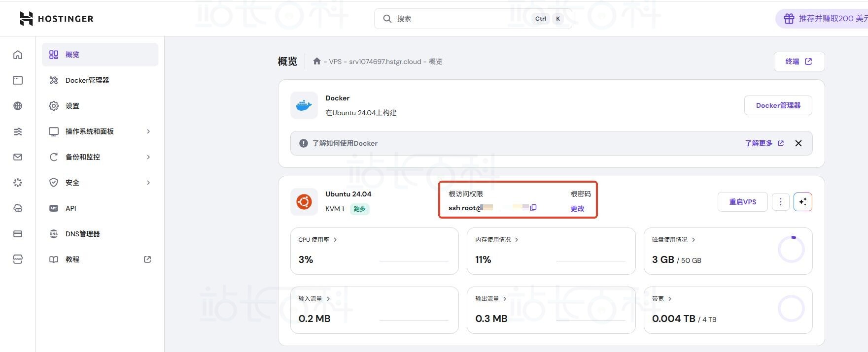Click 更改 to change root password
The image size is (868, 352).
point(577,208)
